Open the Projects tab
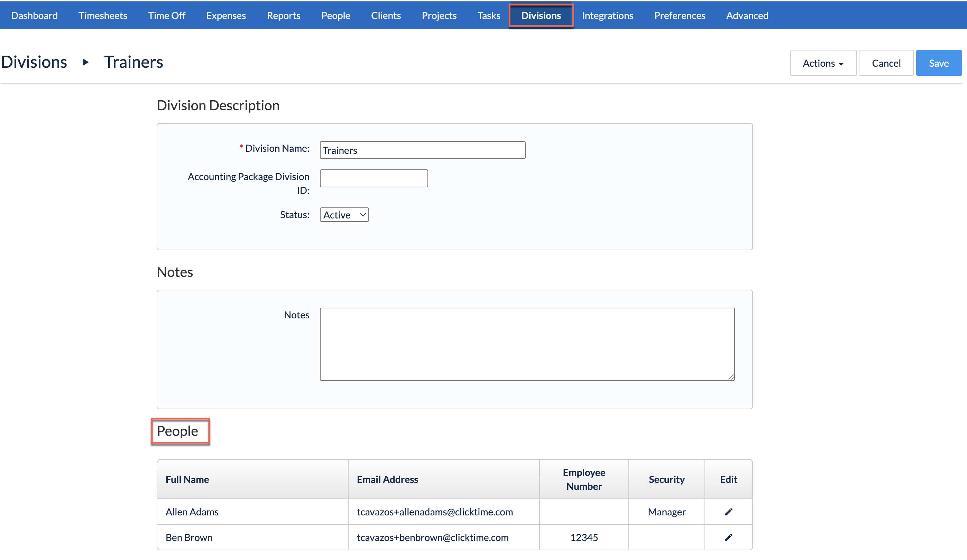Screen dimensions: 967x560 [x=439, y=15]
